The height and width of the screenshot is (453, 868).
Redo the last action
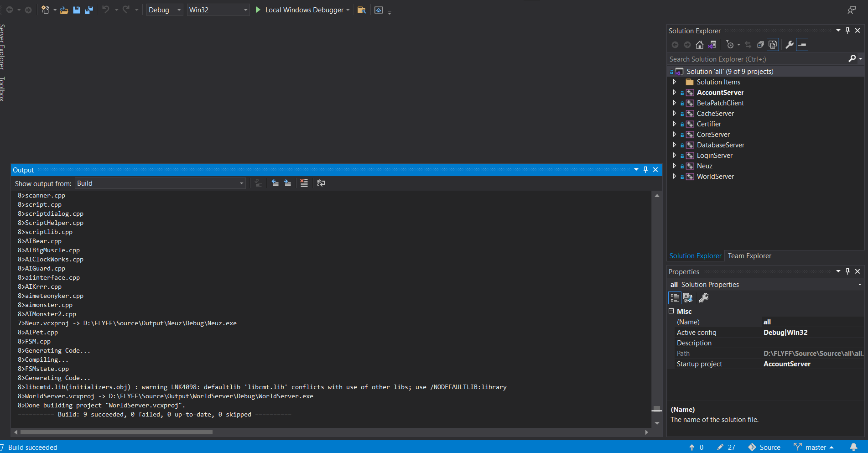[x=126, y=10]
